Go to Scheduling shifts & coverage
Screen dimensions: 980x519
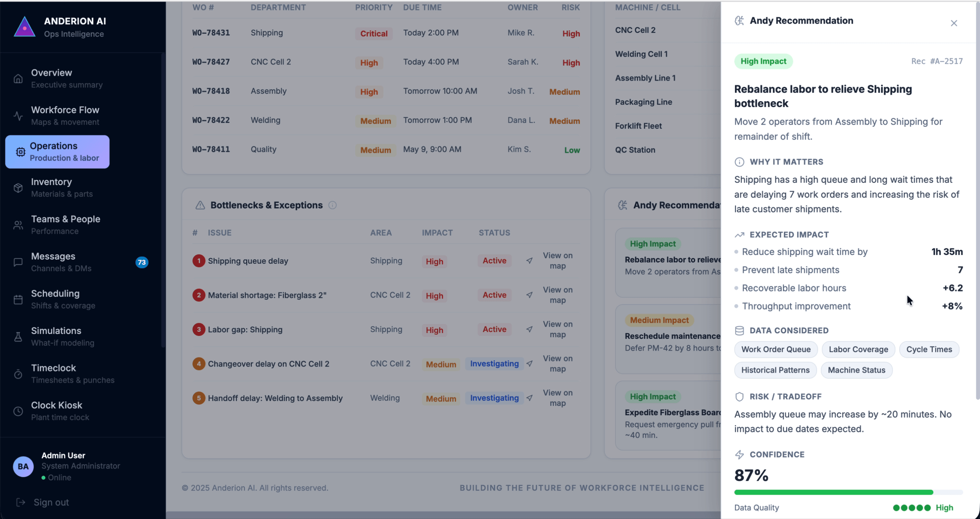[x=80, y=300]
